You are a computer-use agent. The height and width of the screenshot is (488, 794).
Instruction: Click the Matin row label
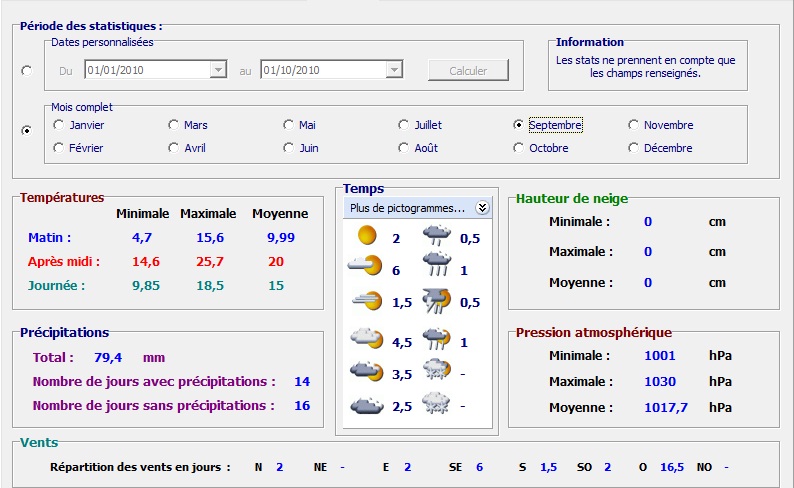click(50, 237)
